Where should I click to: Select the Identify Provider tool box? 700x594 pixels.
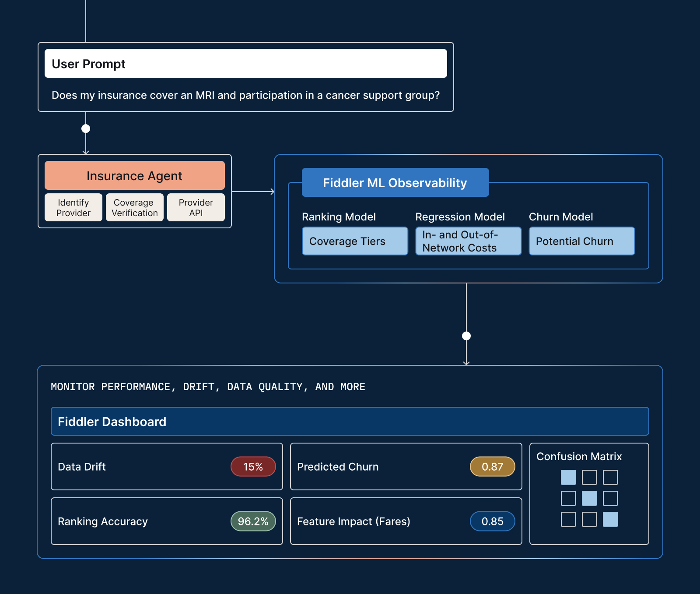click(73, 207)
